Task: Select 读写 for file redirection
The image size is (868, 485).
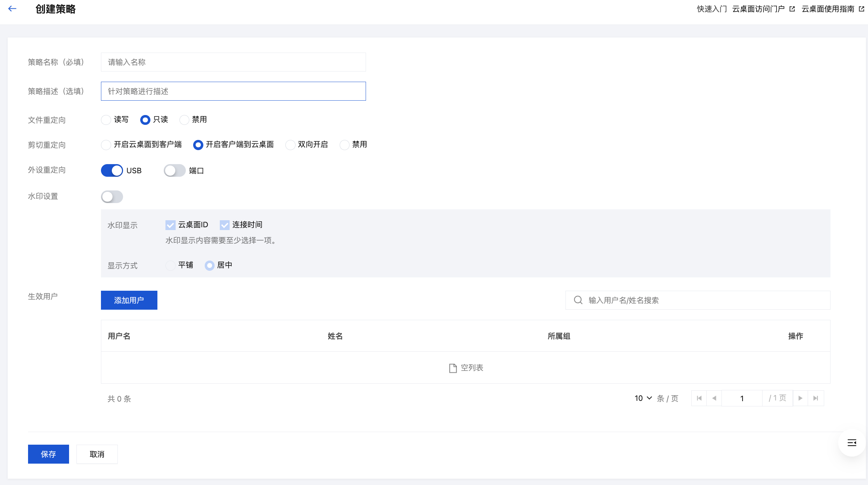Action: [106, 120]
